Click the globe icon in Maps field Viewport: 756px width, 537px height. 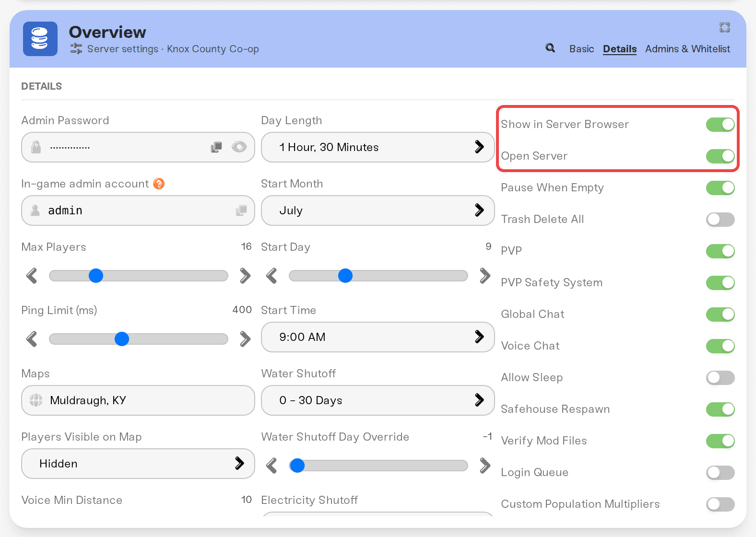[36, 400]
